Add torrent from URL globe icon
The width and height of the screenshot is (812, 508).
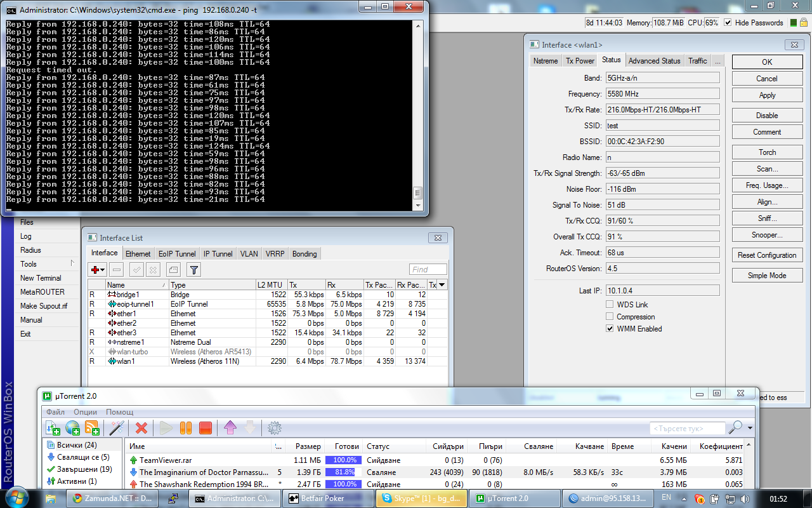coord(72,428)
